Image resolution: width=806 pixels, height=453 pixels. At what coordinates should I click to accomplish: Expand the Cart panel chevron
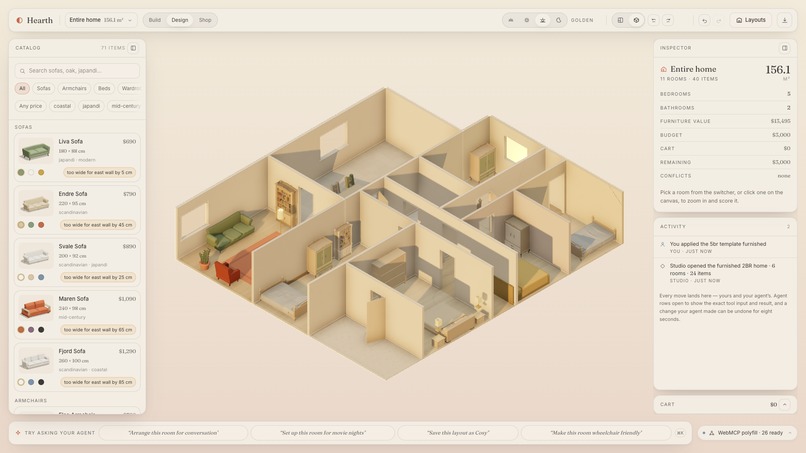click(784, 405)
